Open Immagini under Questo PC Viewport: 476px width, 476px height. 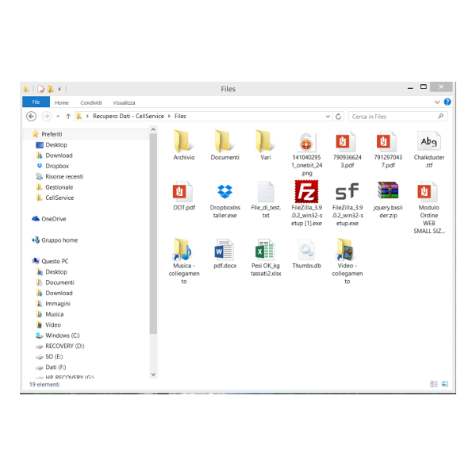(58, 304)
